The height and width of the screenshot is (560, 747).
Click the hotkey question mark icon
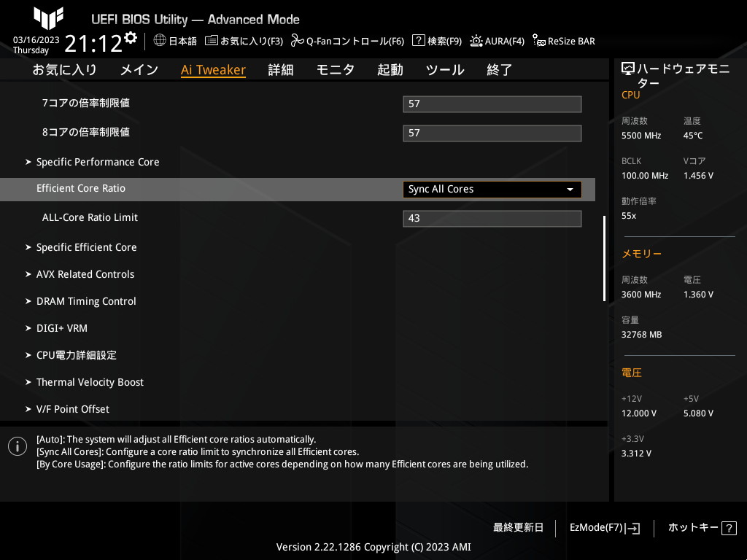pyautogui.click(x=729, y=528)
